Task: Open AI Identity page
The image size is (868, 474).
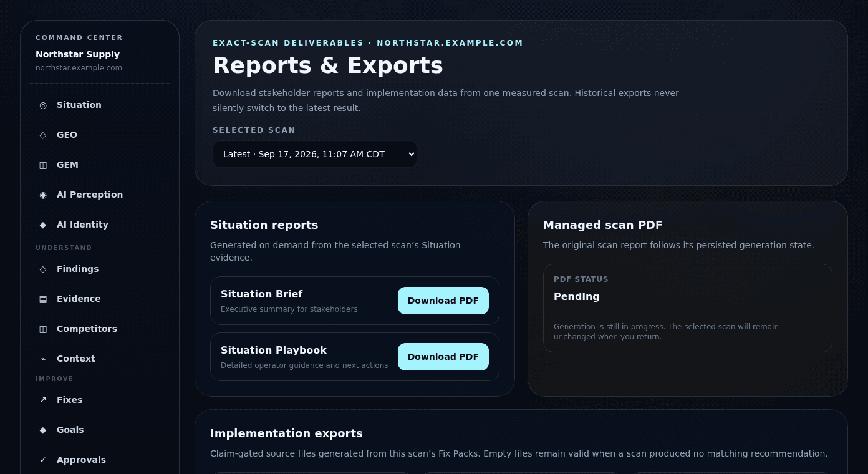Action: click(x=100, y=225)
